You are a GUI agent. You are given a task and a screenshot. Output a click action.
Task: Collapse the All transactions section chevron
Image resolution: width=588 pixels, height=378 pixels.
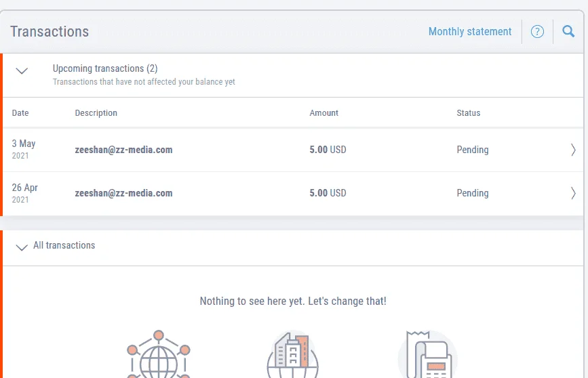pos(22,247)
